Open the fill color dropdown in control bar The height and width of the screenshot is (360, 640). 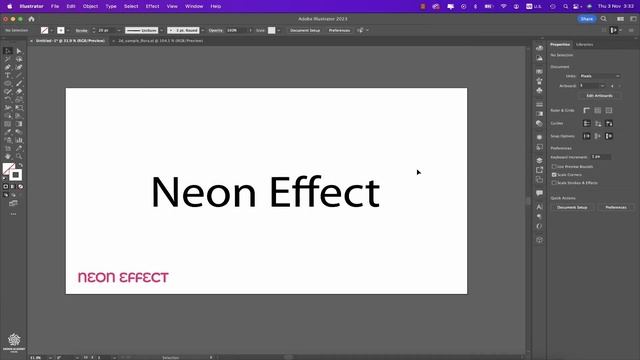[x=51, y=31]
